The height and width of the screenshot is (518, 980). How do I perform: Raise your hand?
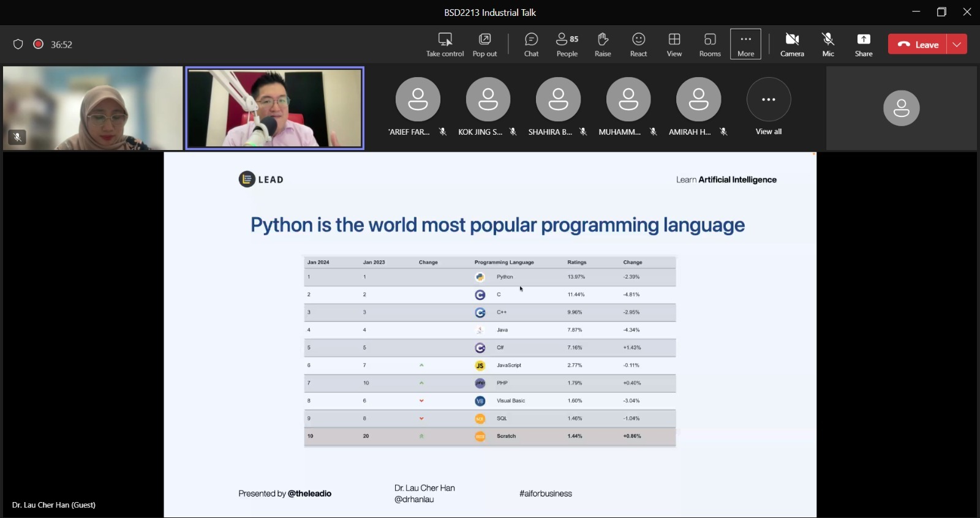[603, 45]
